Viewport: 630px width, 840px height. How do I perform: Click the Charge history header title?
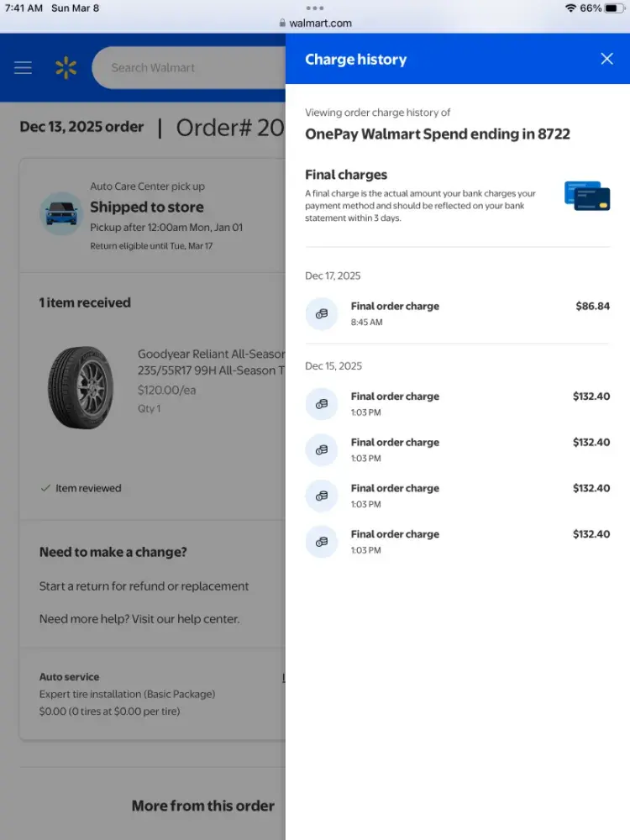coord(355,60)
